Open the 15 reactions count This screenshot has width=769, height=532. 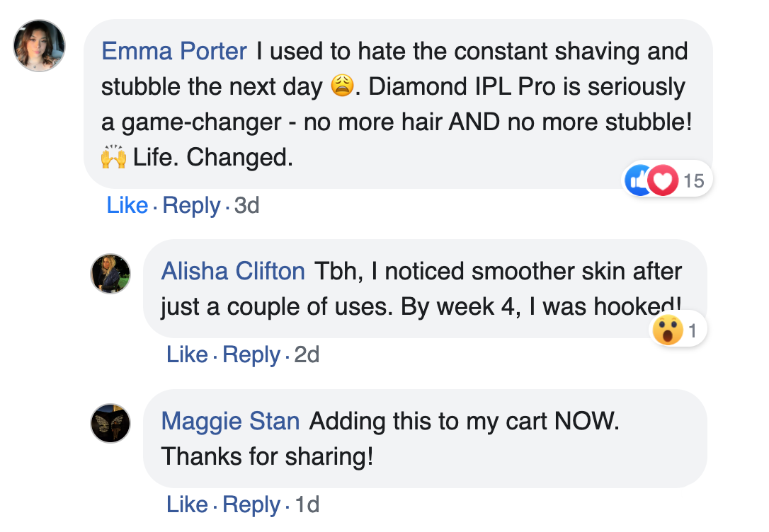pos(694,181)
